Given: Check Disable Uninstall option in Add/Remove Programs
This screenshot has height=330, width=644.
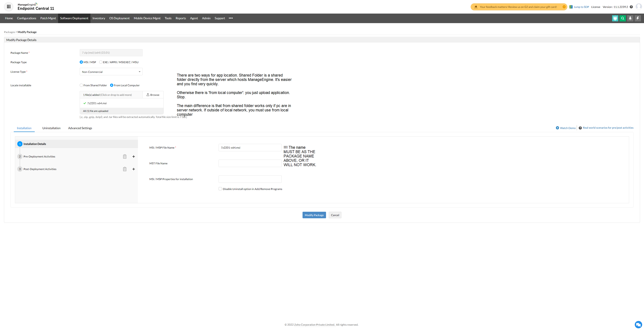Looking at the screenshot, I should pyautogui.click(x=220, y=189).
